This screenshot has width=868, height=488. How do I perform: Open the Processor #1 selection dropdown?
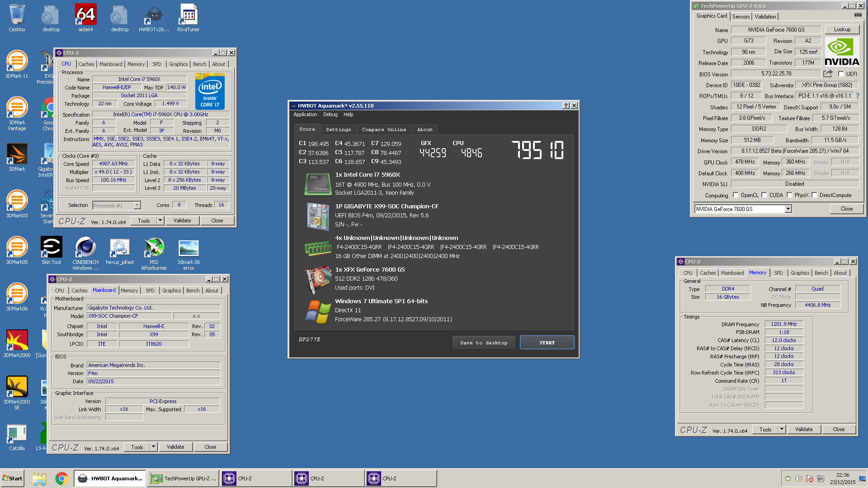coord(137,206)
